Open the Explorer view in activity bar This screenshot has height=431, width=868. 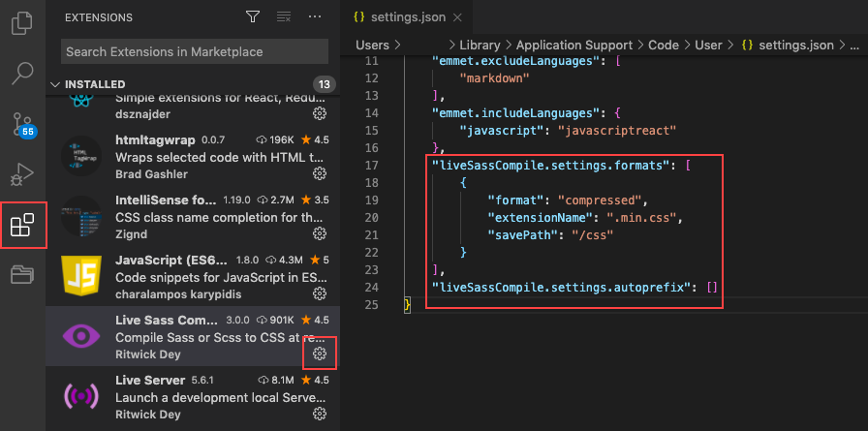click(22, 22)
